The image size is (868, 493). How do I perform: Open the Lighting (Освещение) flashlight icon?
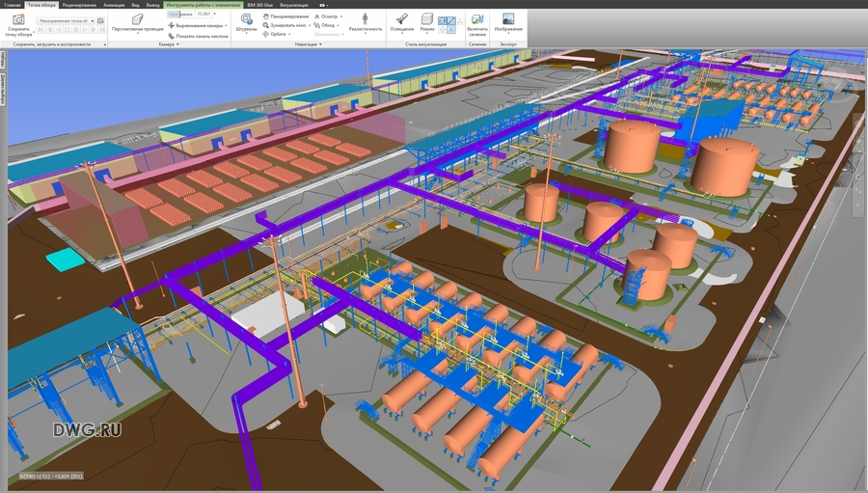click(400, 19)
